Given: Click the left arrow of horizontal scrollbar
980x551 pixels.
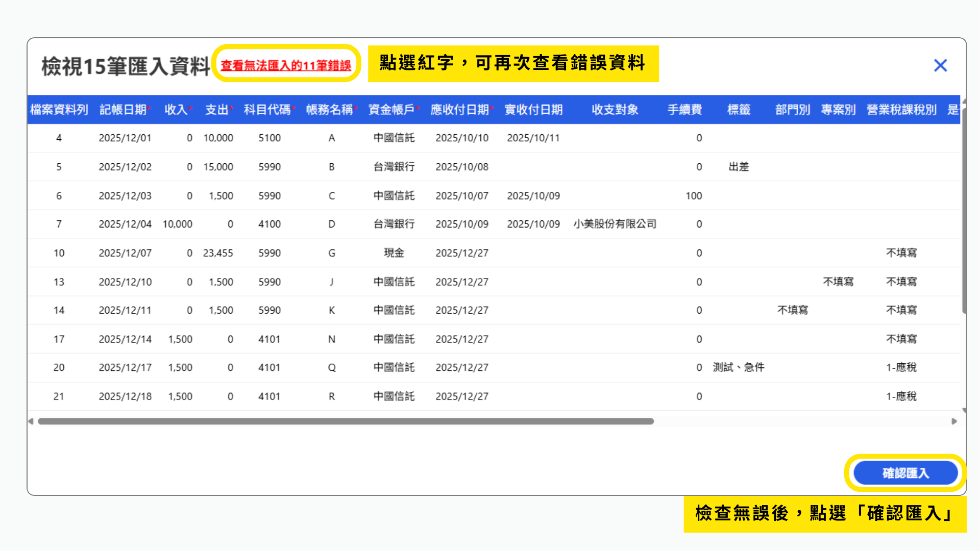Looking at the screenshot, I should pyautogui.click(x=31, y=421).
